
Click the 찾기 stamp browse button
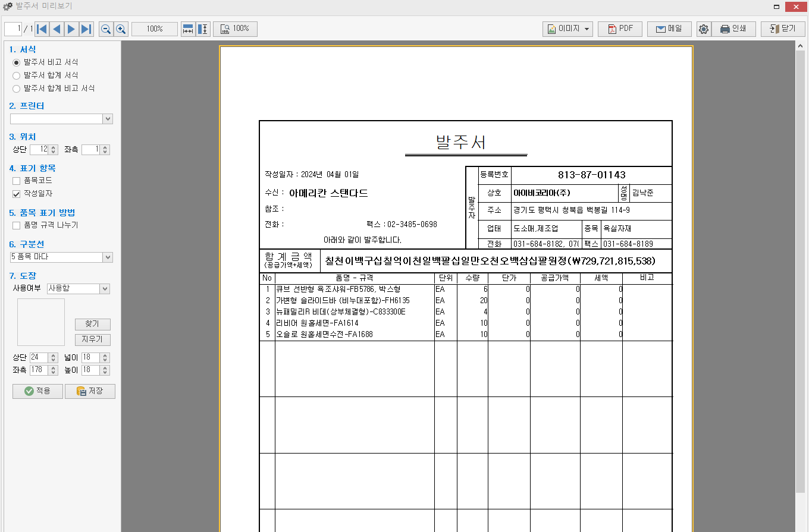coord(92,325)
